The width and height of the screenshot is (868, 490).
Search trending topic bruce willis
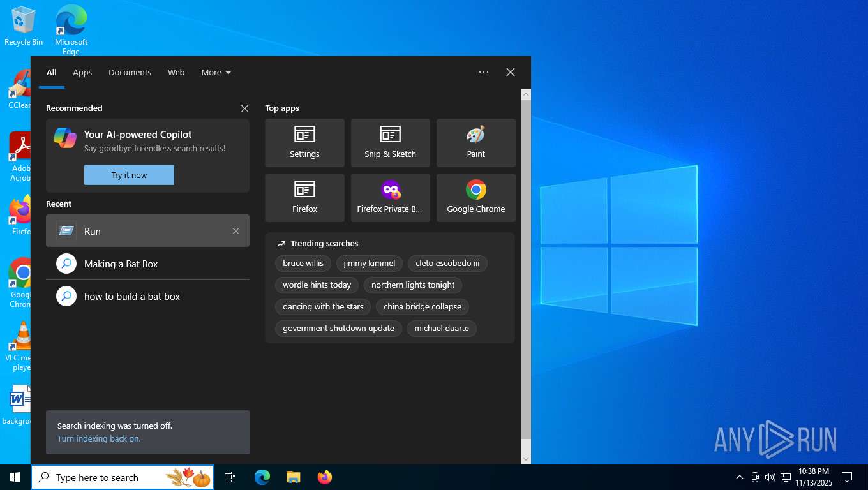pos(303,264)
